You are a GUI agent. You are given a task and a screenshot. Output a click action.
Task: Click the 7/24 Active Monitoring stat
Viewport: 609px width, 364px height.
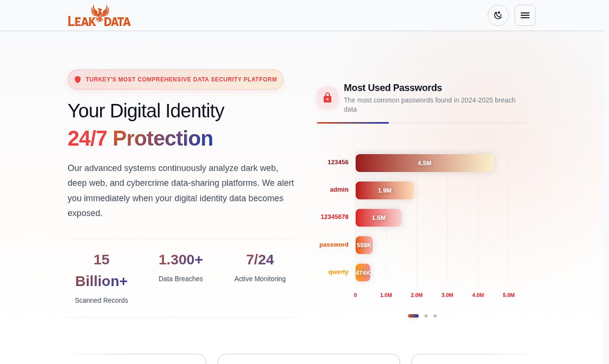coord(260,268)
